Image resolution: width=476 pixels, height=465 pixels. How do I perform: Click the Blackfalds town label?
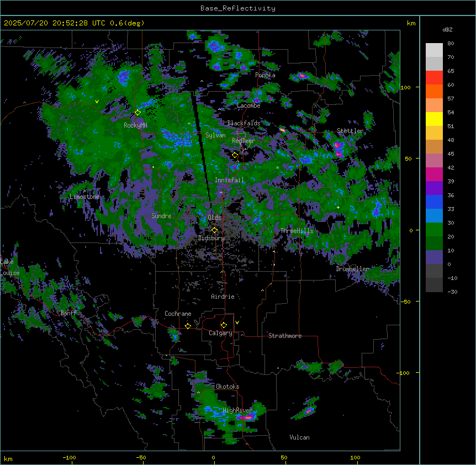coord(244,123)
